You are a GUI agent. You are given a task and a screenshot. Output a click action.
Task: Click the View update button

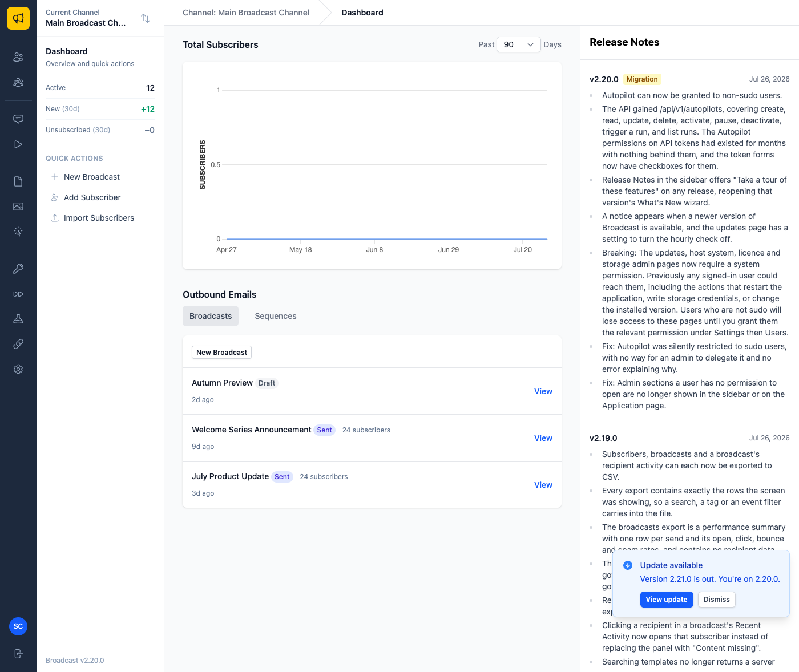coord(667,600)
